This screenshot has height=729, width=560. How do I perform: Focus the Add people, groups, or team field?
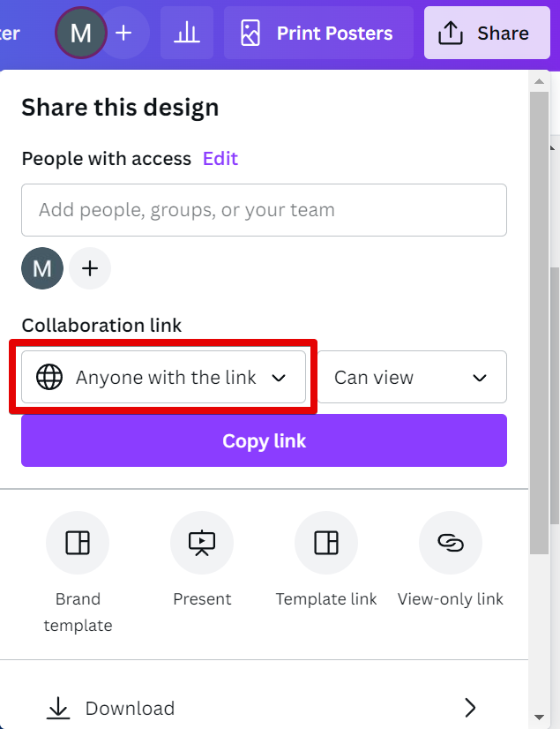pyautogui.click(x=264, y=210)
